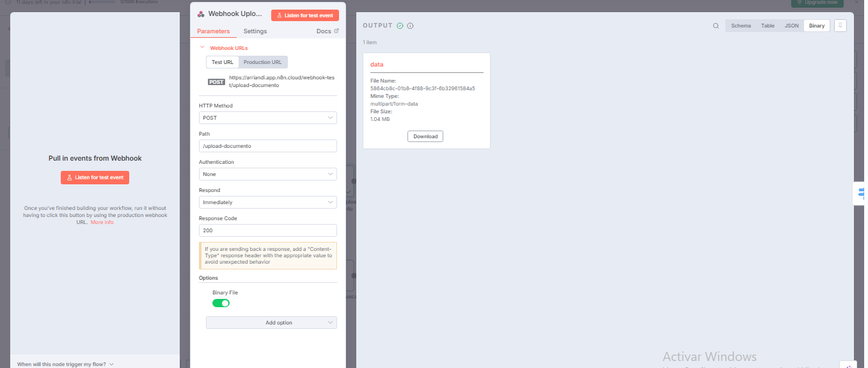Click the search icon in the Output panel

point(716,26)
